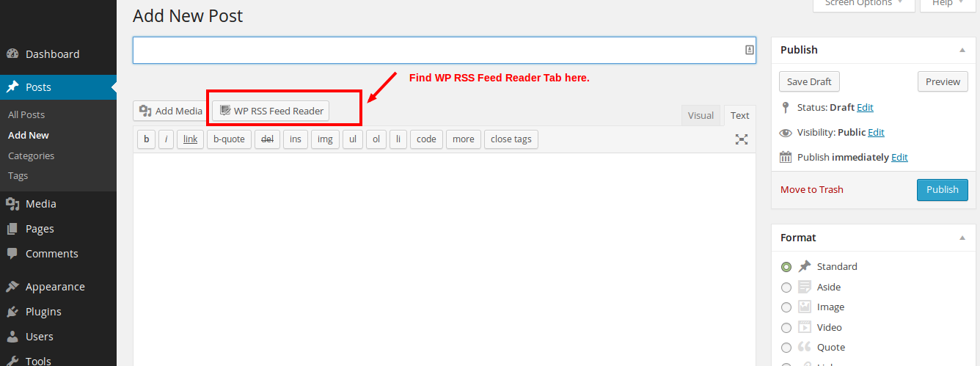Viewport: 980px width, 366px height.
Task: Toggle the fullscreen editor icon
Action: [x=742, y=139]
